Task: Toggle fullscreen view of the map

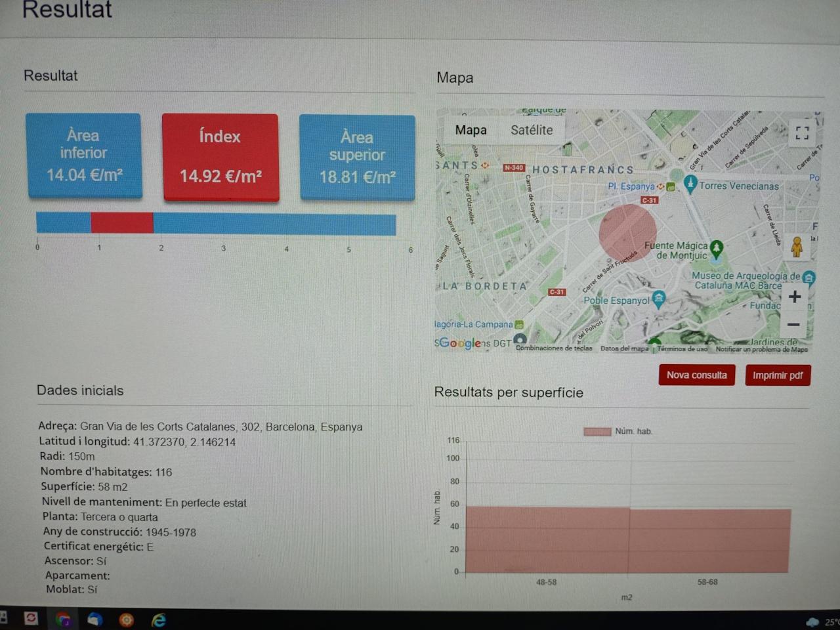Action: click(x=802, y=133)
